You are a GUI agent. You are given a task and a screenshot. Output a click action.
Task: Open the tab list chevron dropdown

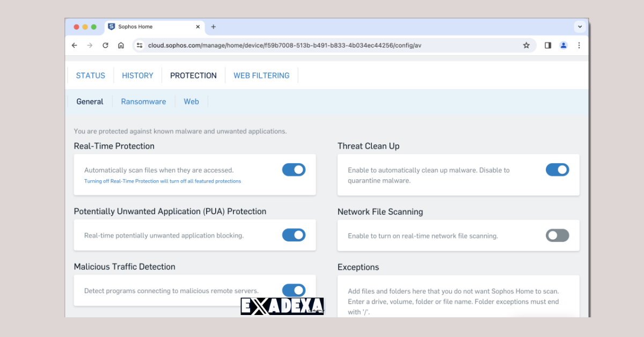click(x=580, y=26)
